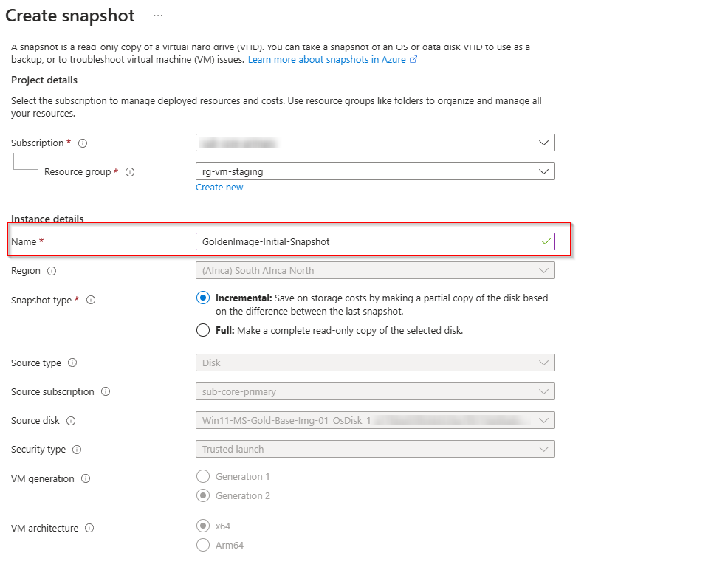This screenshot has width=728, height=570.
Task: Select the Incremental snapshot type
Action: point(203,298)
